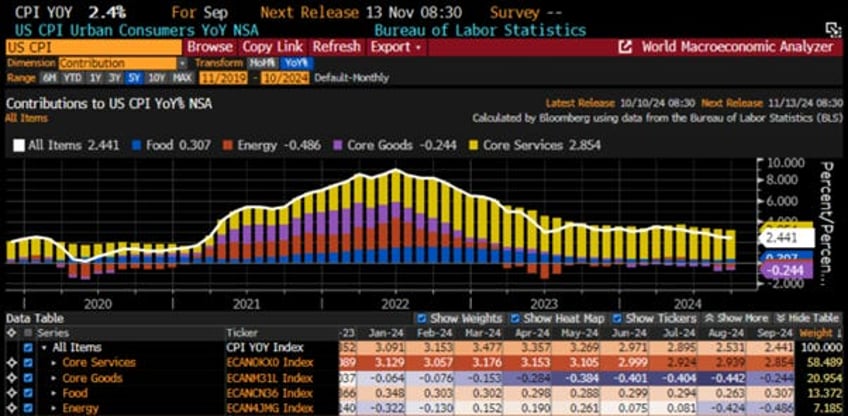Select the 3Y range tab
The image size is (848, 416).
coord(115,78)
